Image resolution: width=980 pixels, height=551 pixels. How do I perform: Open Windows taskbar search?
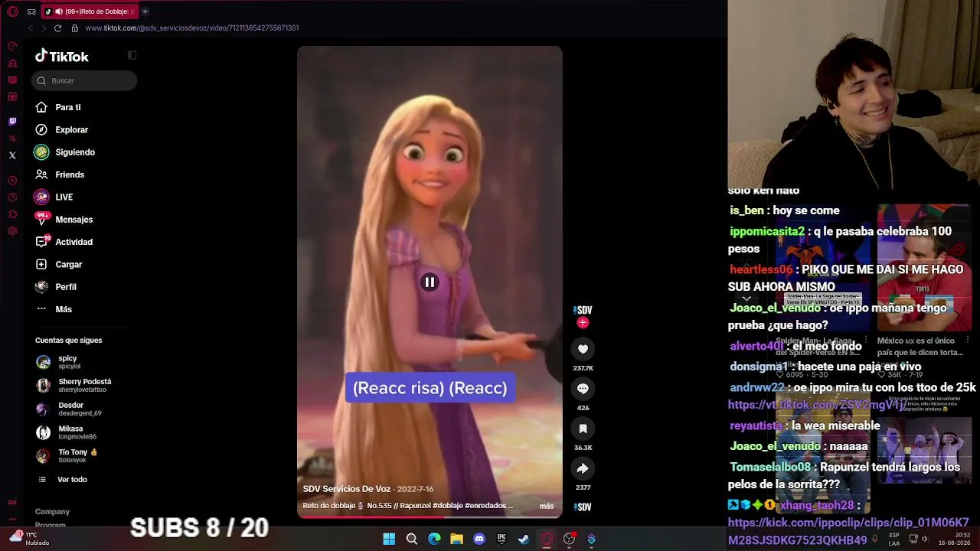pyautogui.click(x=412, y=539)
